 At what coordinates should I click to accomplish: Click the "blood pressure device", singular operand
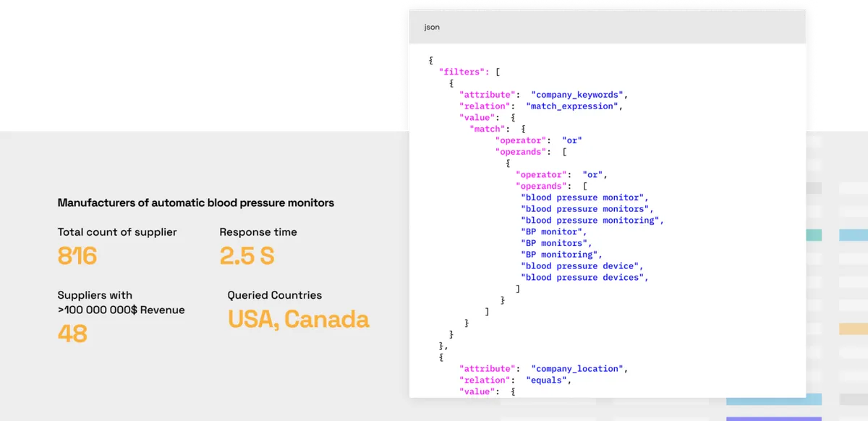582,266
